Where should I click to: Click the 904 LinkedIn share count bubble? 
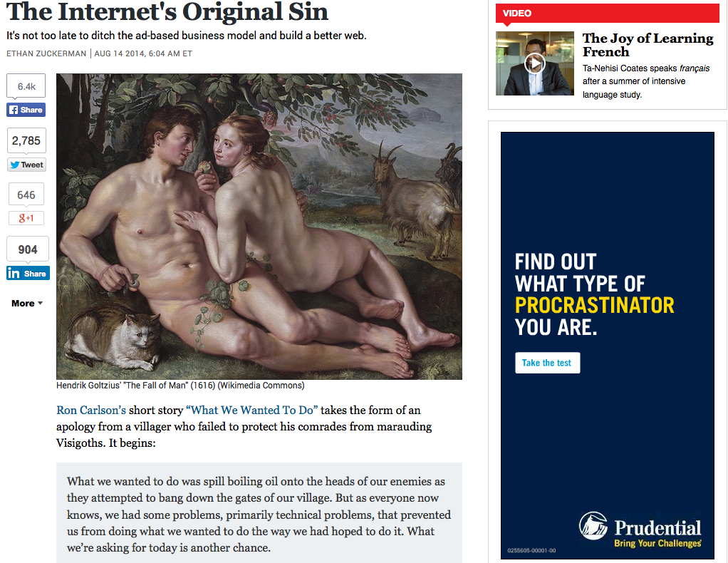28,249
